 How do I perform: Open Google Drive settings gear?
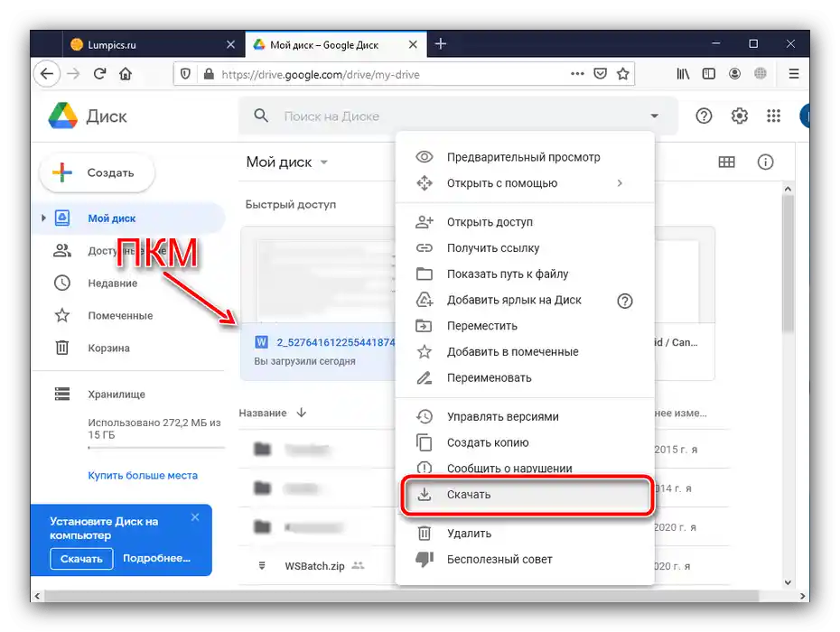(x=739, y=116)
